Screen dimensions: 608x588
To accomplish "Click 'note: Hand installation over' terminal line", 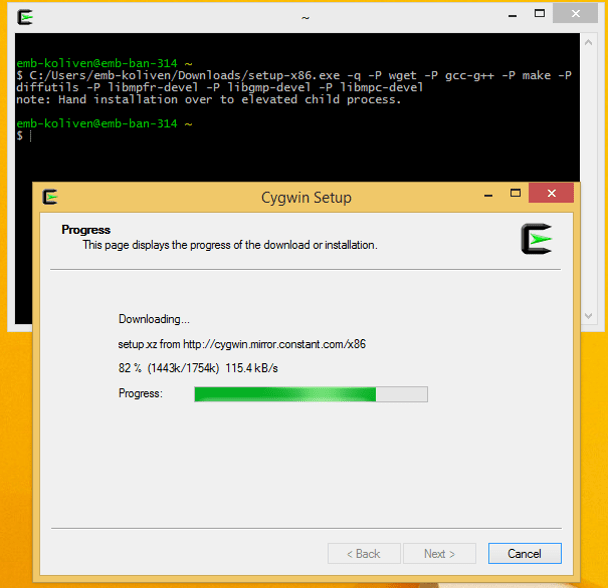I will [x=208, y=100].
